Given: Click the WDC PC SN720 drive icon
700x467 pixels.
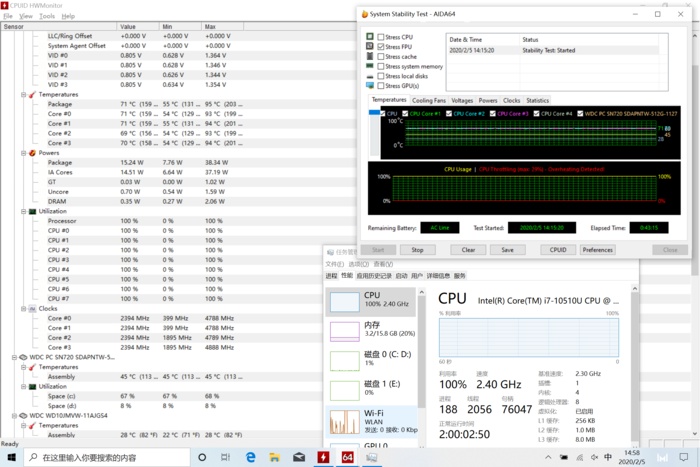Looking at the screenshot, I should tap(23, 357).
